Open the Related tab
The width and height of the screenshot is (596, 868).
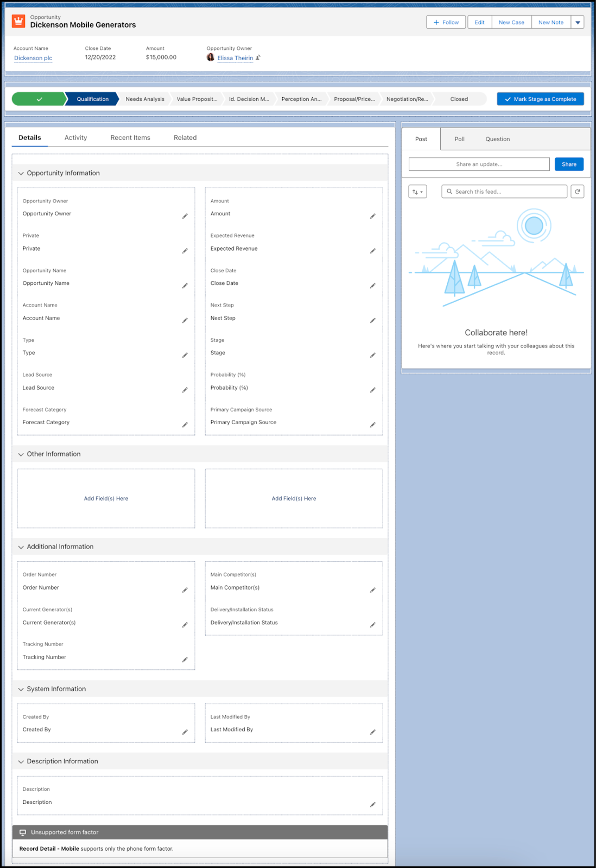pyautogui.click(x=185, y=138)
